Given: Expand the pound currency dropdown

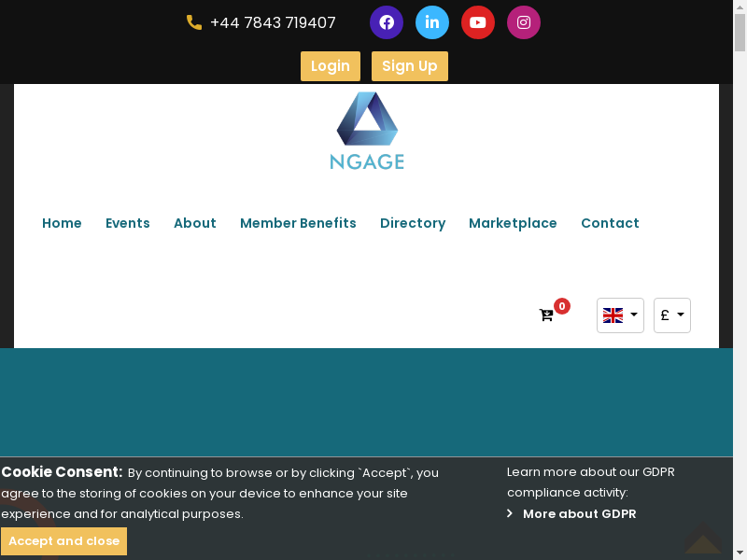Looking at the screenshot, I should point(672,315).
